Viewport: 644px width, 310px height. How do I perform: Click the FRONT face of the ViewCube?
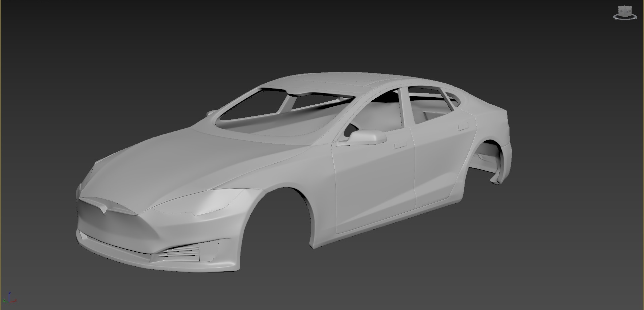pos(629,12)
